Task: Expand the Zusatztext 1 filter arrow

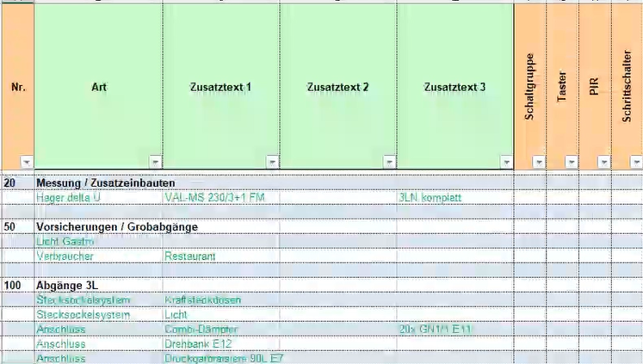Action: (x=272, y=162)
